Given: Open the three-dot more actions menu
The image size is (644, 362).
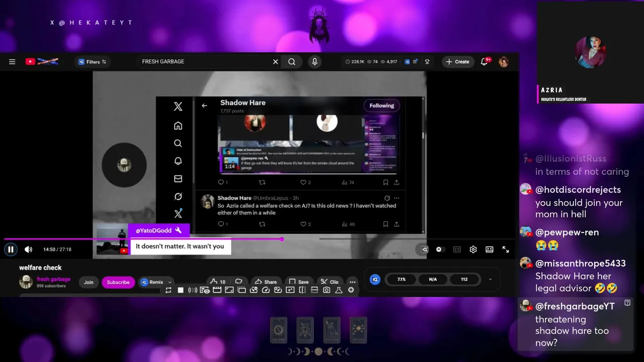Looking at the screenshot, I should coord(353,282).
